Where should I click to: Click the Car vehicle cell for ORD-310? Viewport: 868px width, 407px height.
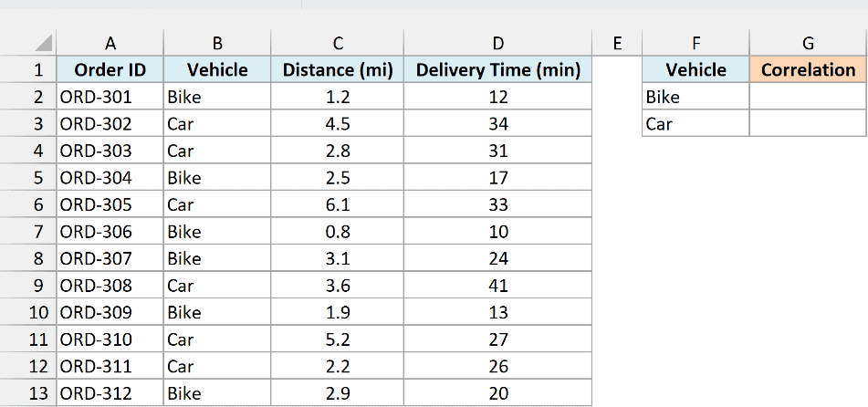(x=217, y=339)
